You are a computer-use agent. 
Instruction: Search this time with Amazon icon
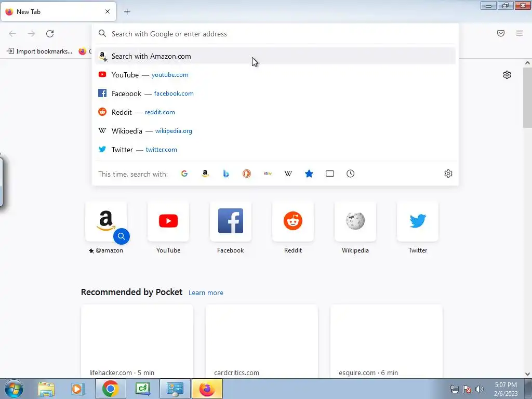pos(205,174)
